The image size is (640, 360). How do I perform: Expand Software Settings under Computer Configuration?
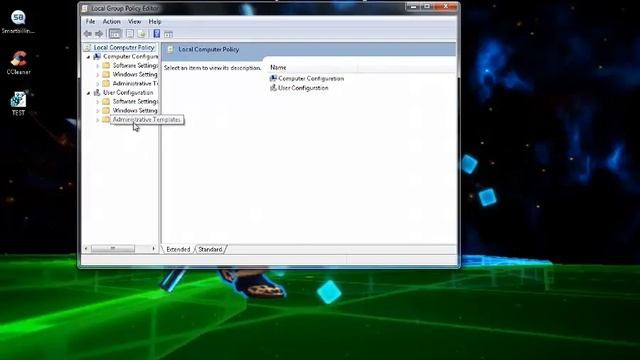tap(98, 66)
